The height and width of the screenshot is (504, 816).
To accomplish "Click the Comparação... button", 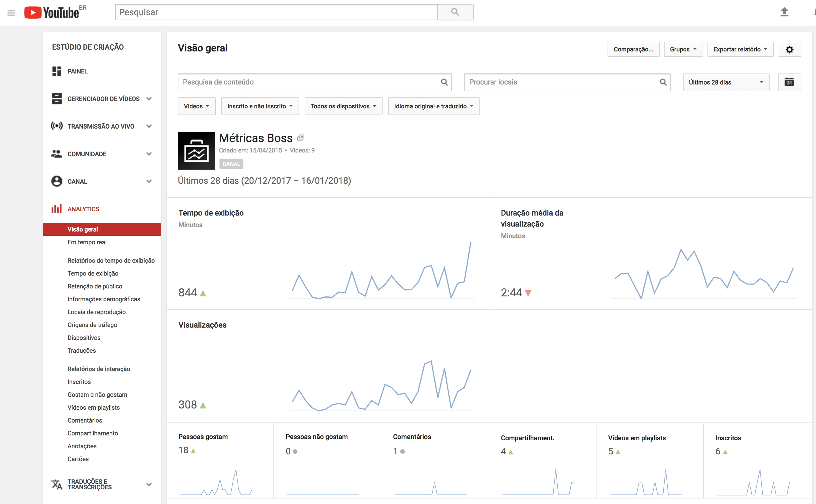I will pyautogui.click(x=633, y=49).
